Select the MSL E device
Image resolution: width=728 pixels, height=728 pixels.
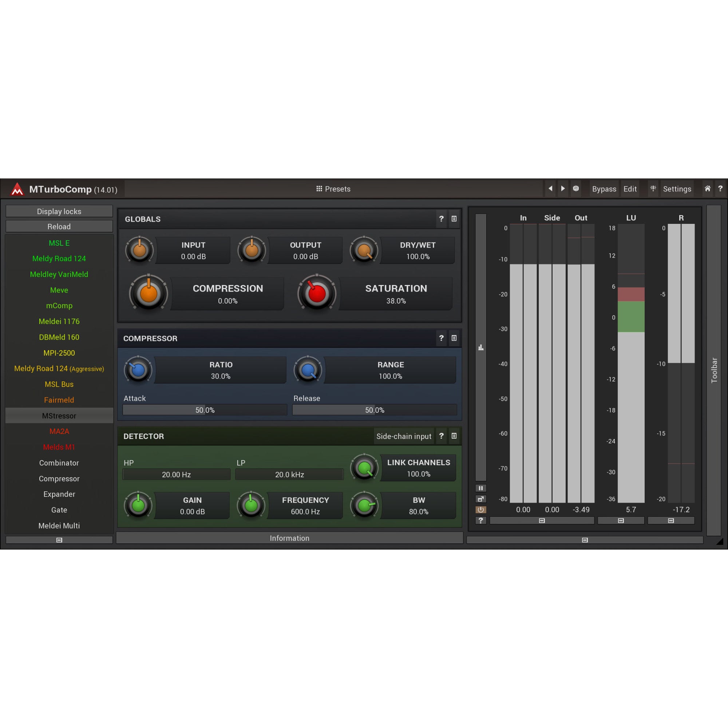click(59, 243)
